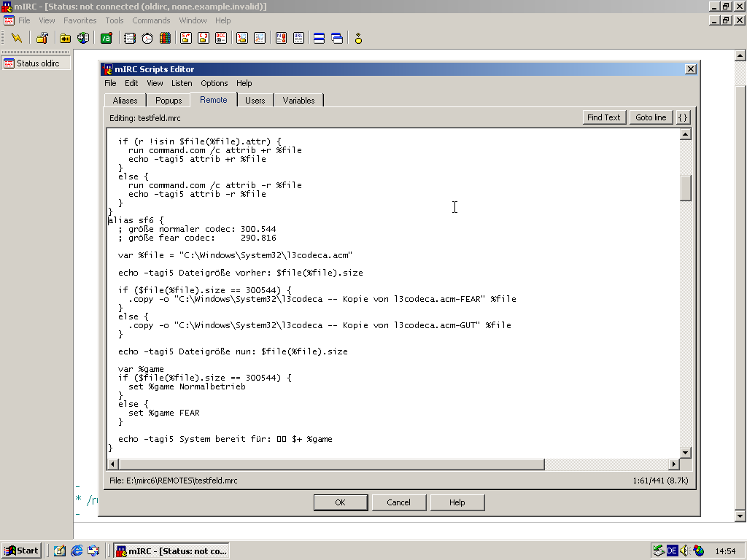747x560 pixels.
Task: Open Scripts Editor via the /a icon
Action: [107, 38]
